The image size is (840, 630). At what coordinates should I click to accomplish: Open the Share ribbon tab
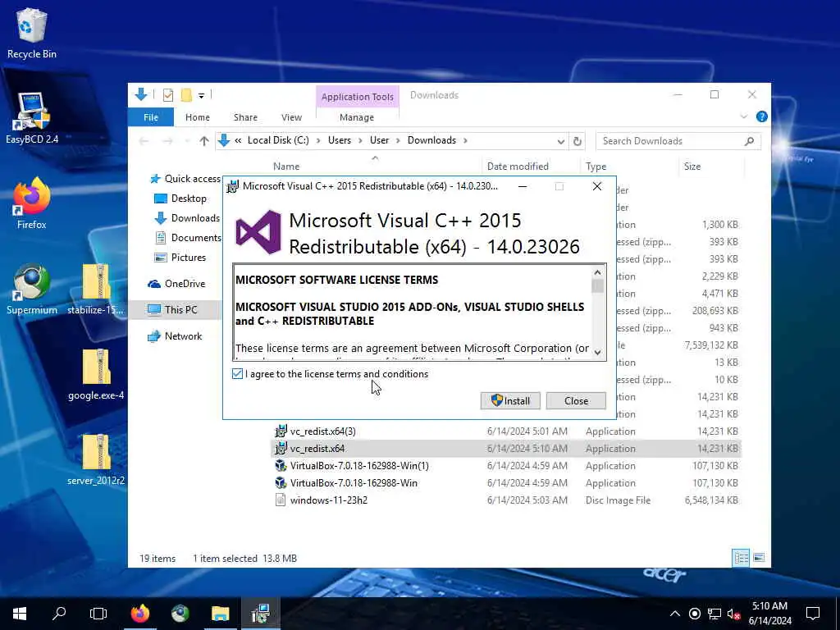click(245, 116)
